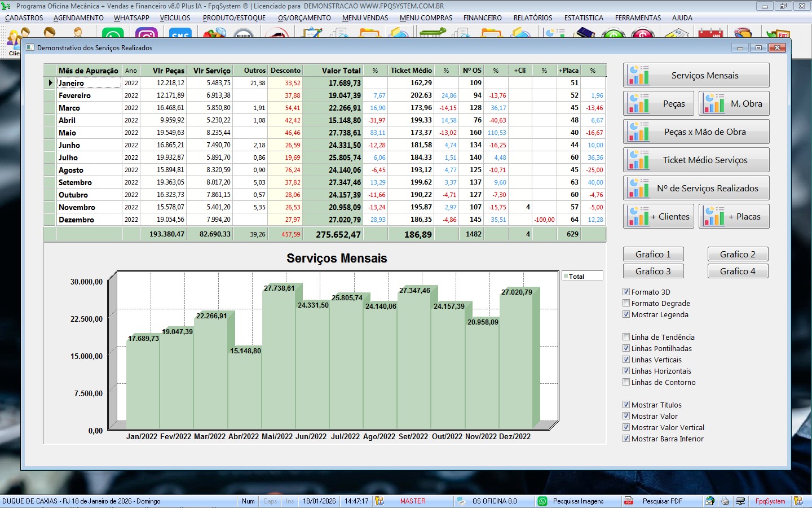The width and height of the screenshot is (812, 508).
Task: Click the Valor Total column header
Action: click(x=341, y=71)
